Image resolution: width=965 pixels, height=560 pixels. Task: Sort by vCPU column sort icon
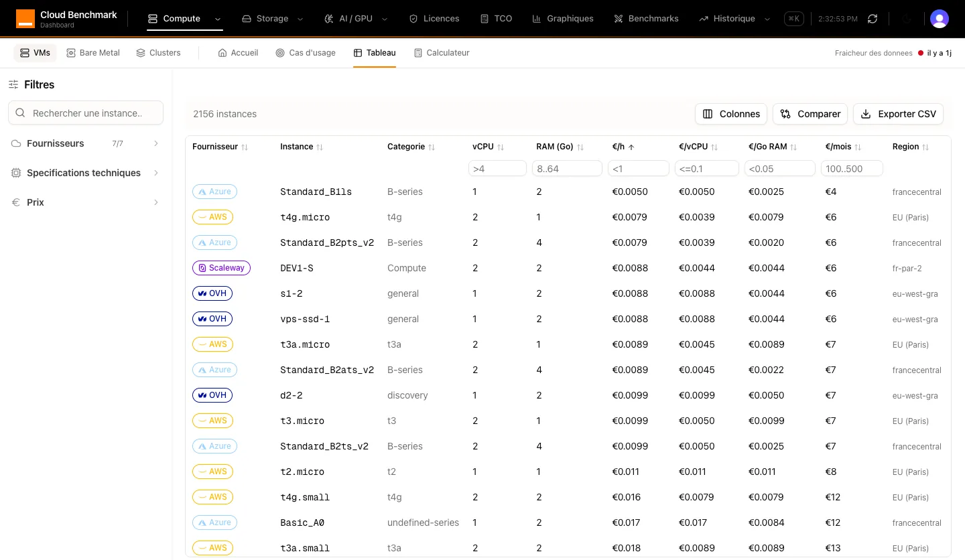click(501, 147)
